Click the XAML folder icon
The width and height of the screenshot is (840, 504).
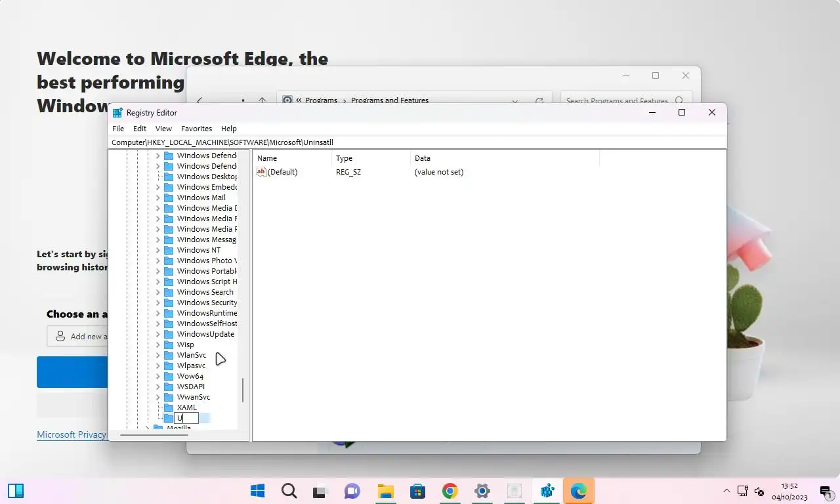169,408
